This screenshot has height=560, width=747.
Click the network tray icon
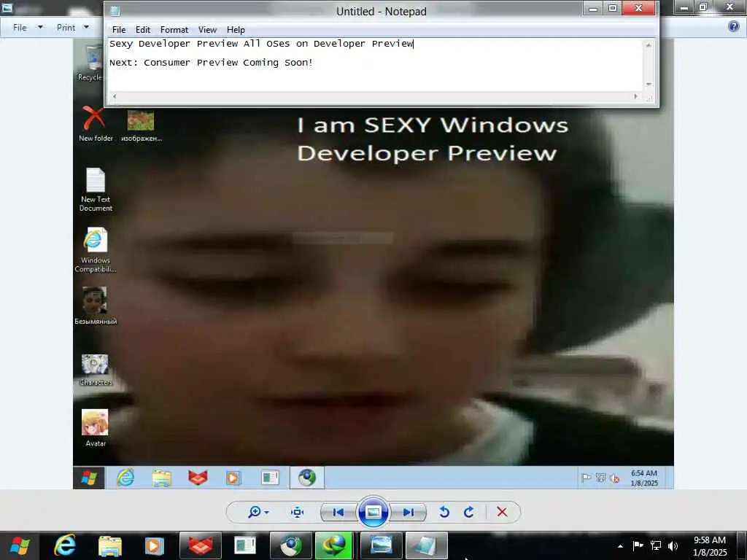pos(656,545)
